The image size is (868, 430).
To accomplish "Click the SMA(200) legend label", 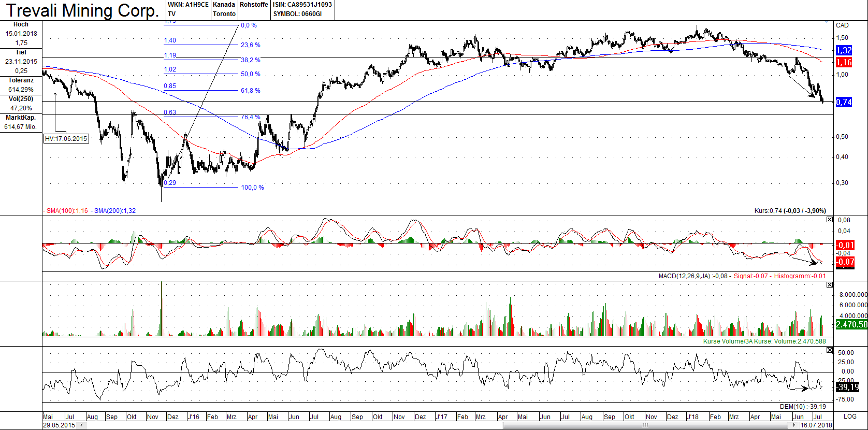I will pyautogui.click(x=114, y=211).
